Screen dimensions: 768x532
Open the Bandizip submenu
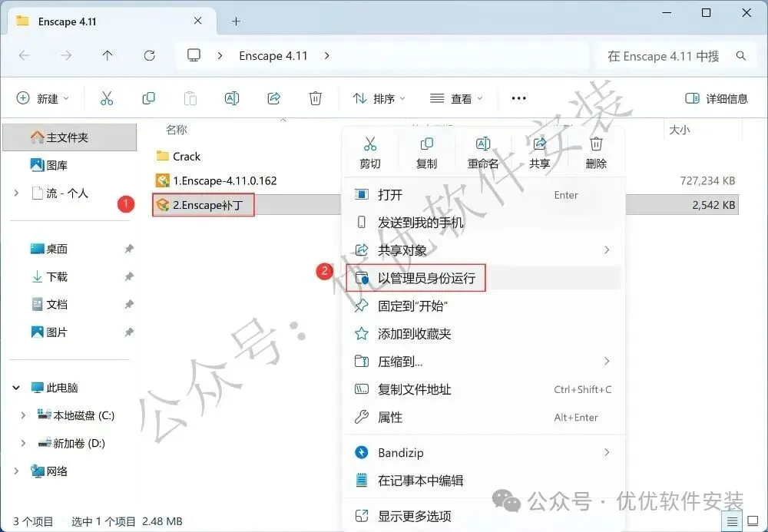click(x=484, y=453)
